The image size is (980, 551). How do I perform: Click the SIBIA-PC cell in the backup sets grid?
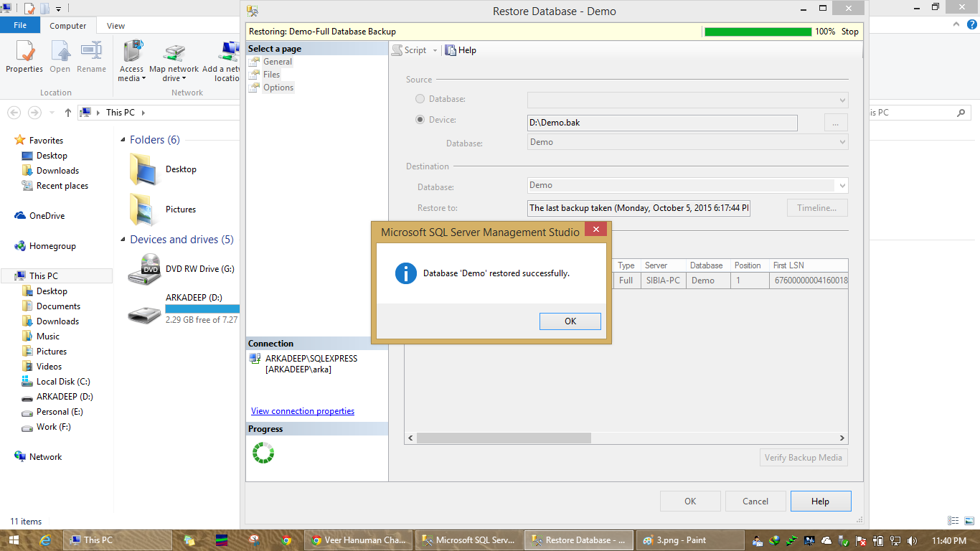click(662, 281)
